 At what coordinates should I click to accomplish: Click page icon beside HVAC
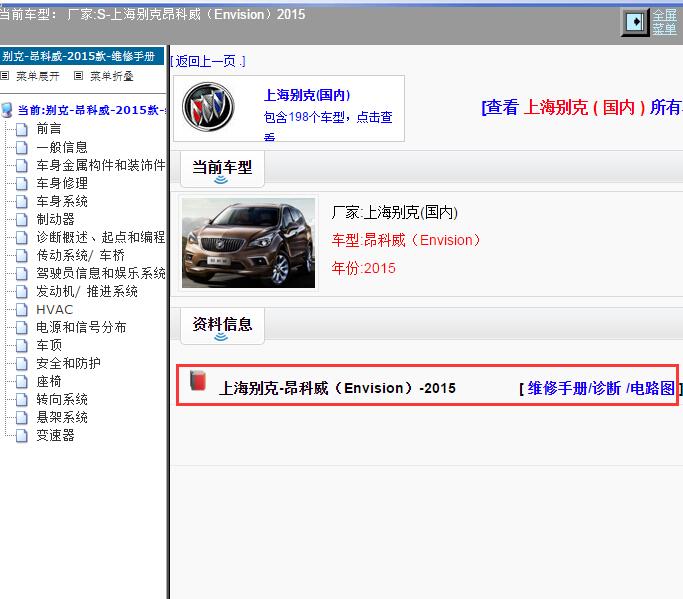point(22,310)
